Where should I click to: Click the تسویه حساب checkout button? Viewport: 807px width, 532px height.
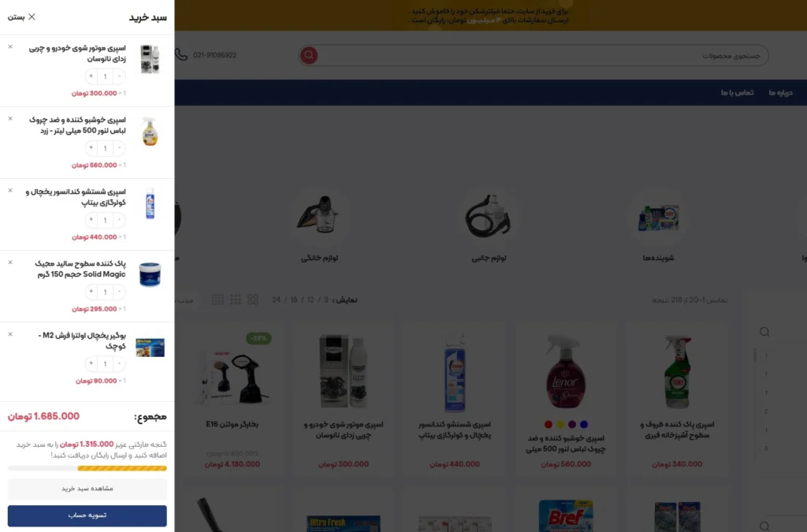[x=87, y=515]
